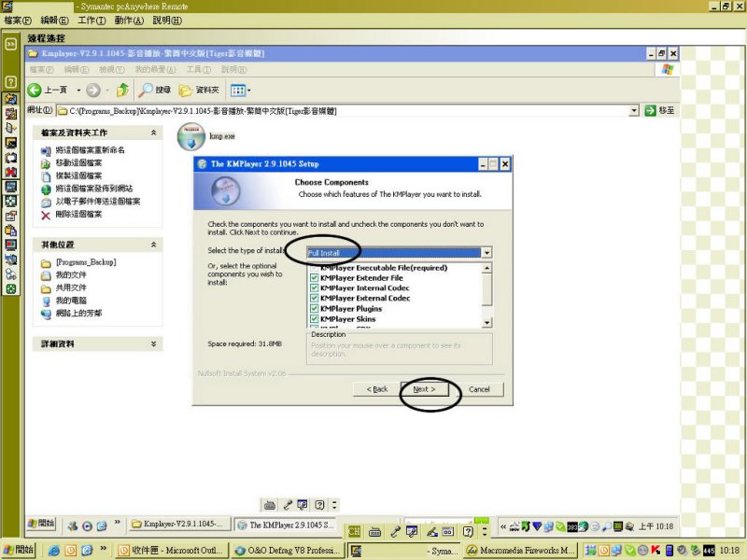Click media player icon in remote quick launch
Viewport: 747px width, 560px height.
pyautogui.click(x=87, y=525)
